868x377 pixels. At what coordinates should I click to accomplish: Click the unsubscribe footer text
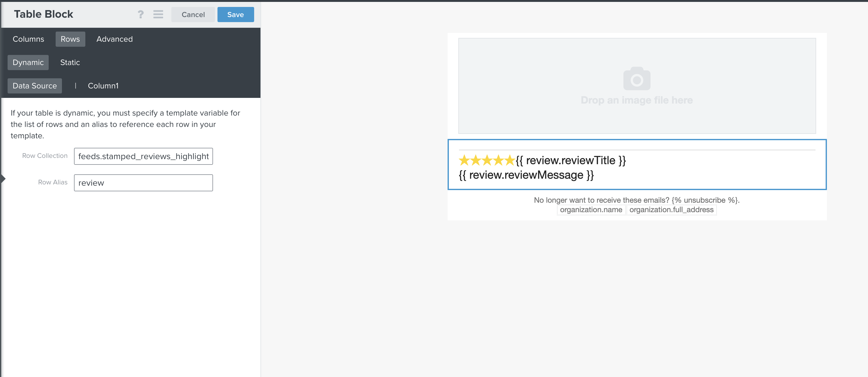[637, 200]
